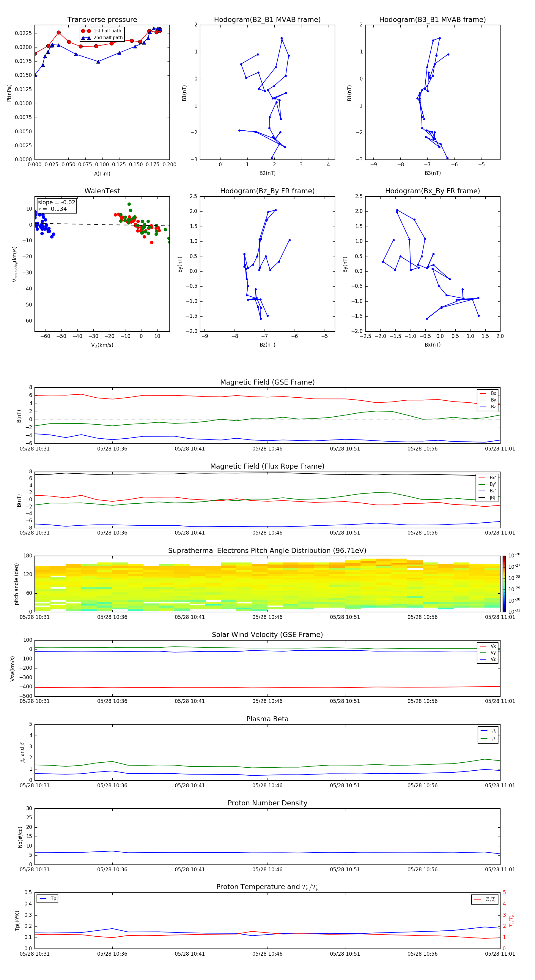Click the 'Pt(nPa)' y-axis label

[x=9, y=93]
